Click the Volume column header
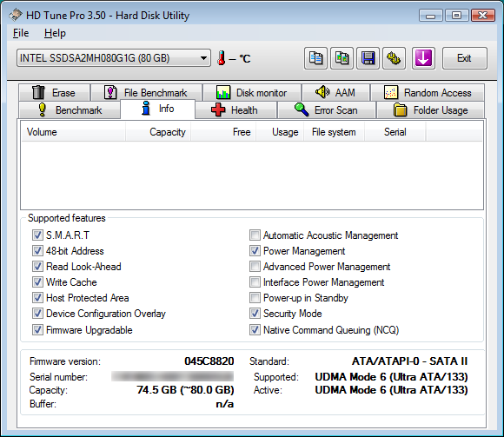This screenshot has width=504, height=437. pos(73,132)
